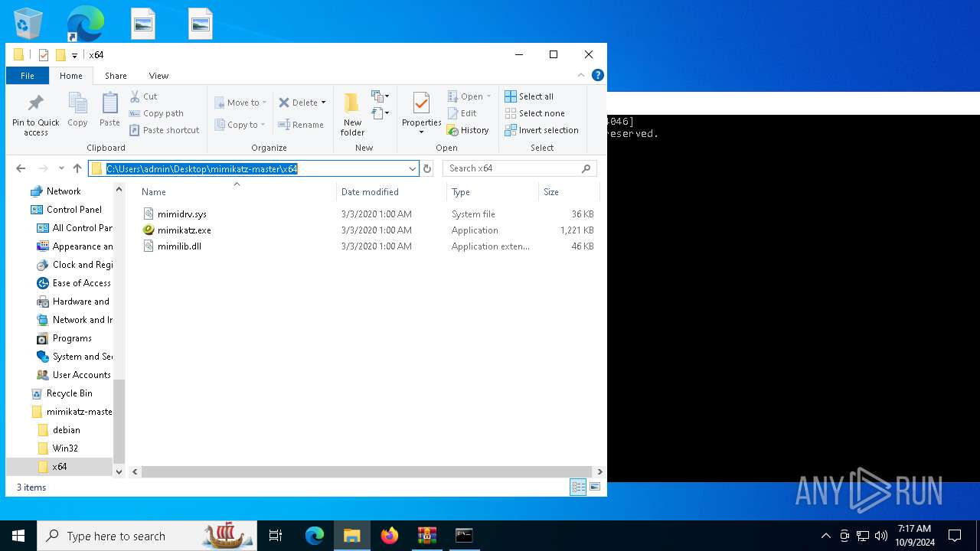Viewport: 980px width, 551px height.
Task: Create a New folder
Action: pos(352,115)
